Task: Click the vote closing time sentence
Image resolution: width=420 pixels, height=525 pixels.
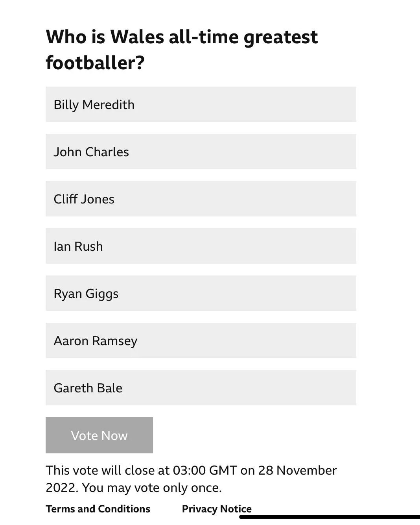Action: point(191,470)
